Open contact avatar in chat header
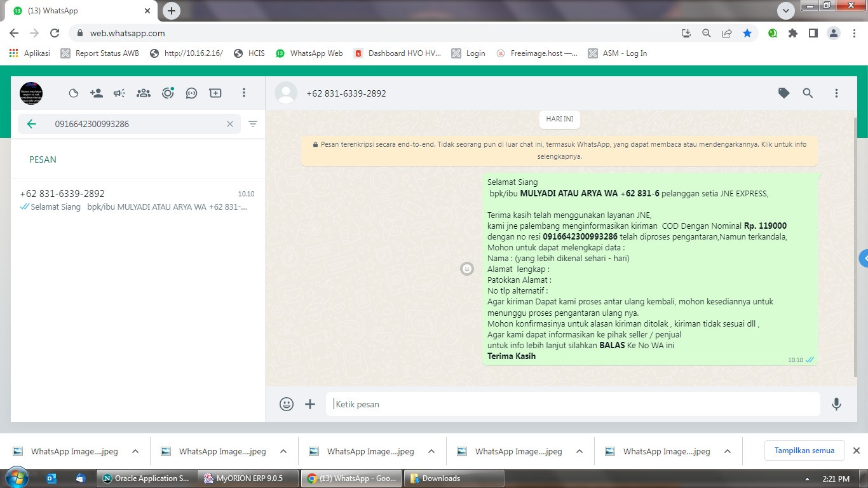868x488 pixels. [286, 93]
